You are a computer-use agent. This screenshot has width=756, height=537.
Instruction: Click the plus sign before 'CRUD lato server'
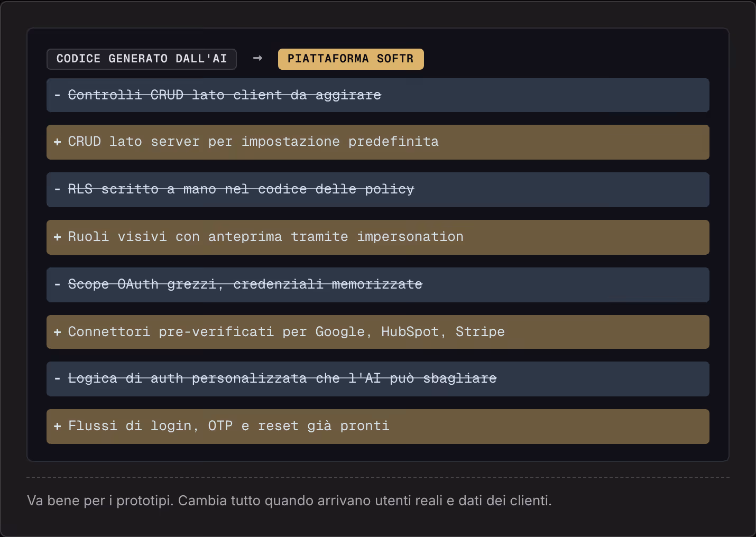(x=57, y=142)
